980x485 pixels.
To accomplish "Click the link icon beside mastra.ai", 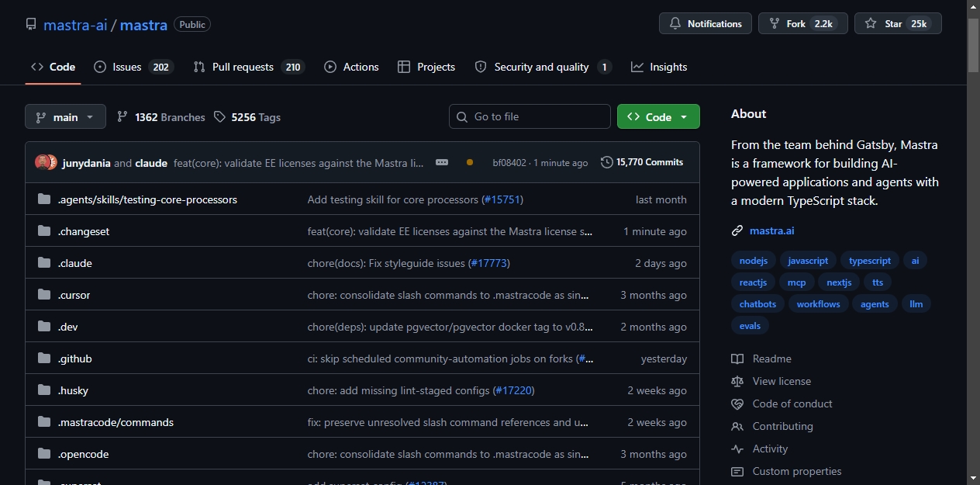I will [737, 230].
